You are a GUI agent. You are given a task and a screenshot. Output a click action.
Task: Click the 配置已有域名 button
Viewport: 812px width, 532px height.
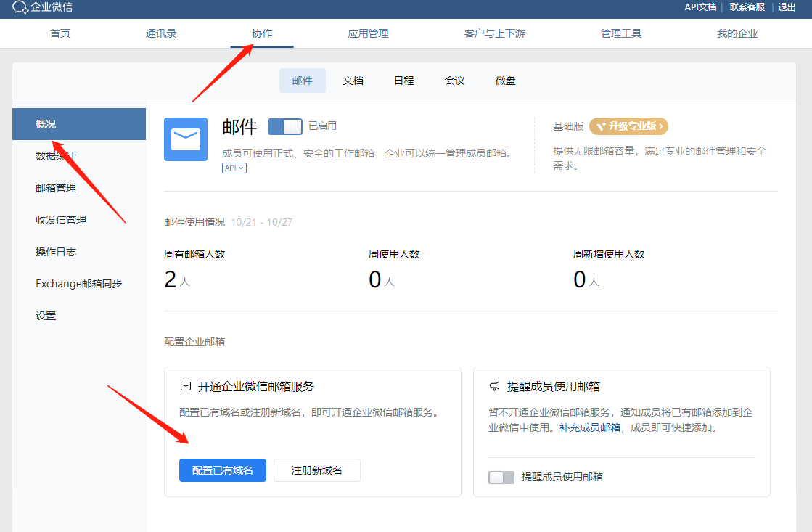tap(223, 470)
